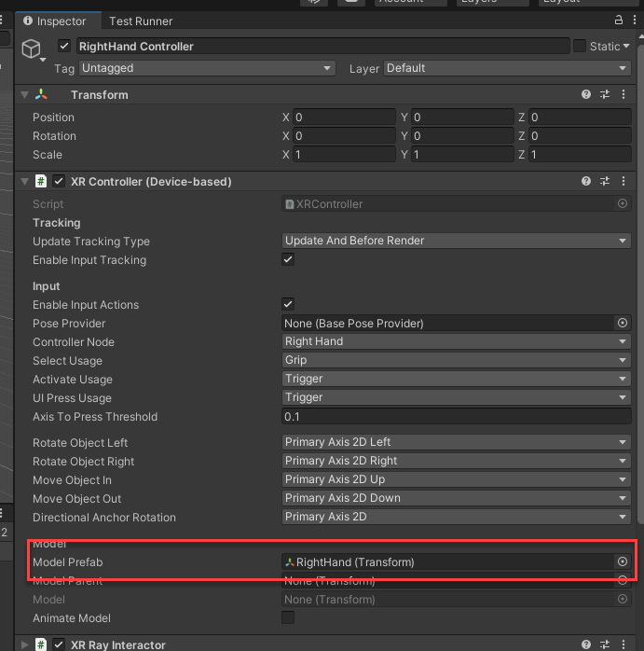The image size is (644, 651).
Task: Switch to the Test Runner tab
Action: pos(141,21)
